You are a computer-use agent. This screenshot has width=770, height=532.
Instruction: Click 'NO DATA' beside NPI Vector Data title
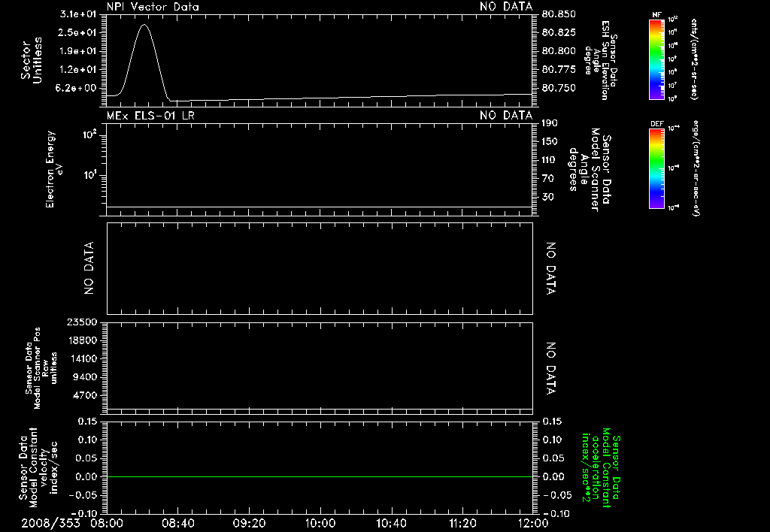click(x=506, y=7)
